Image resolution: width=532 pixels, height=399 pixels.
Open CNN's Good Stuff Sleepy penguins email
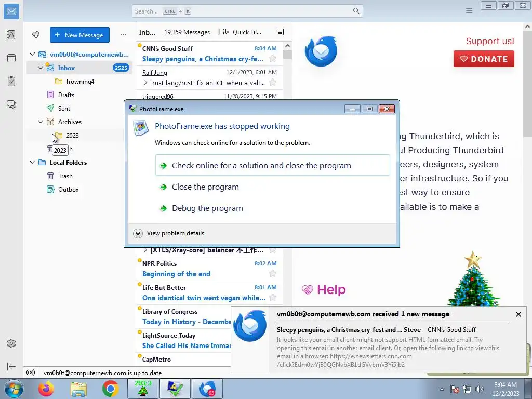pyautogui.click(x=209, y=54)
